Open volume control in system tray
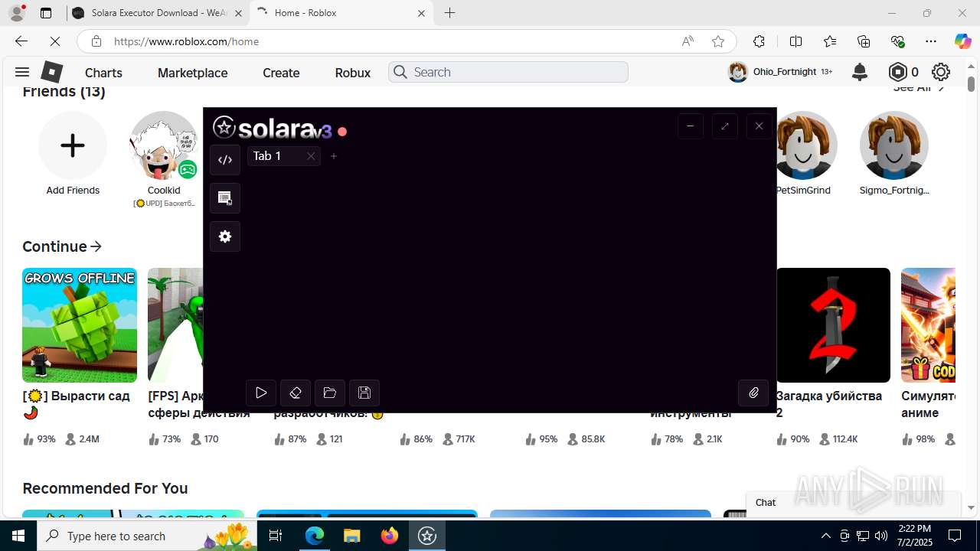Image resolution: width=980 pixels, height=551 pixels. [881, 536]
